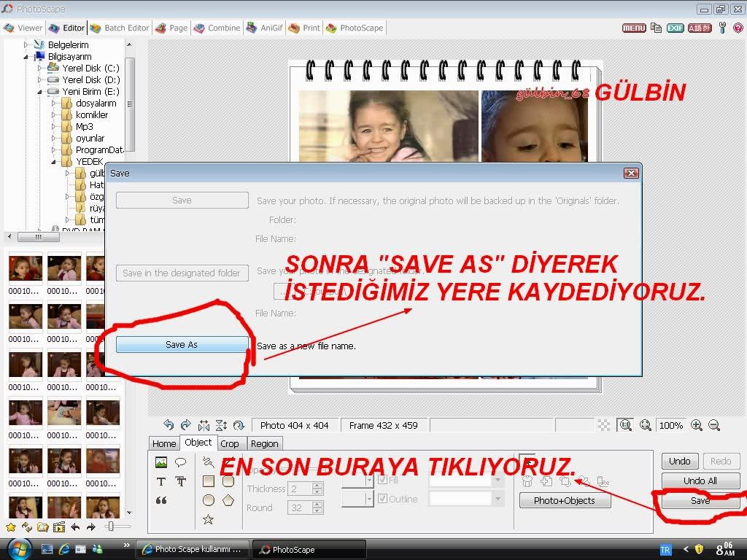
Task: Select the rich text tool
Action: pos(181,481)
